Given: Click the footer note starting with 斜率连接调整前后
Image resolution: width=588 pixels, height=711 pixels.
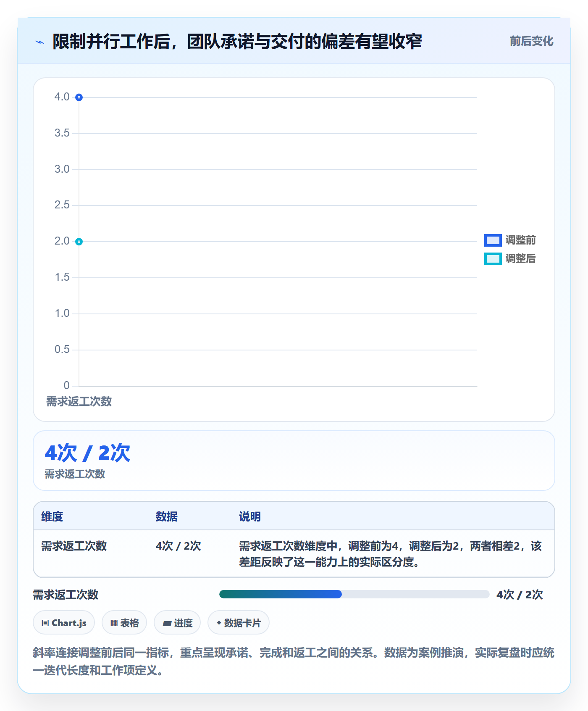Looking at the screenshot, I should tap(294, 661).
